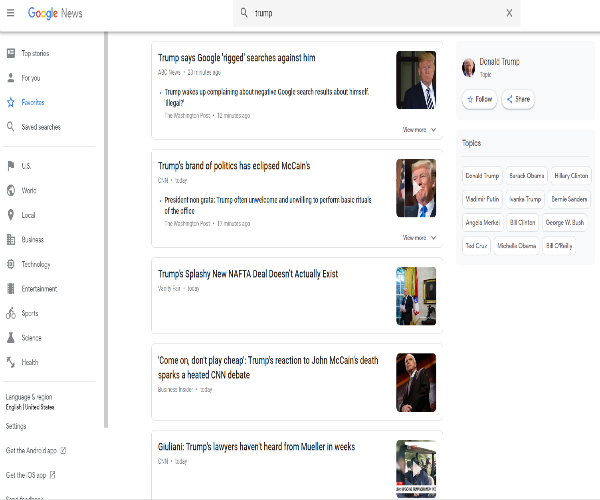Open Language & region selector
Image resolution: width=600 pixels, height=500 pixels.
(30, 402)
